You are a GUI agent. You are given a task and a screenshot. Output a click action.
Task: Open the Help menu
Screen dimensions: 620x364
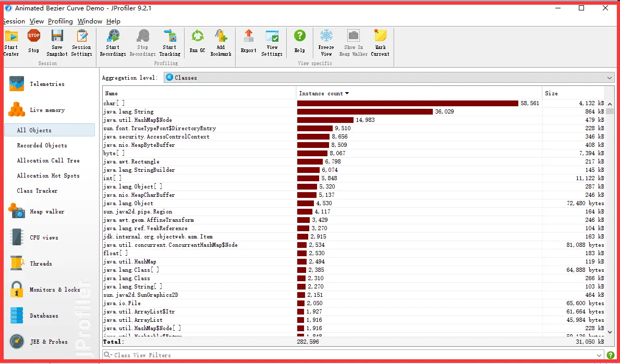point(114,21)
